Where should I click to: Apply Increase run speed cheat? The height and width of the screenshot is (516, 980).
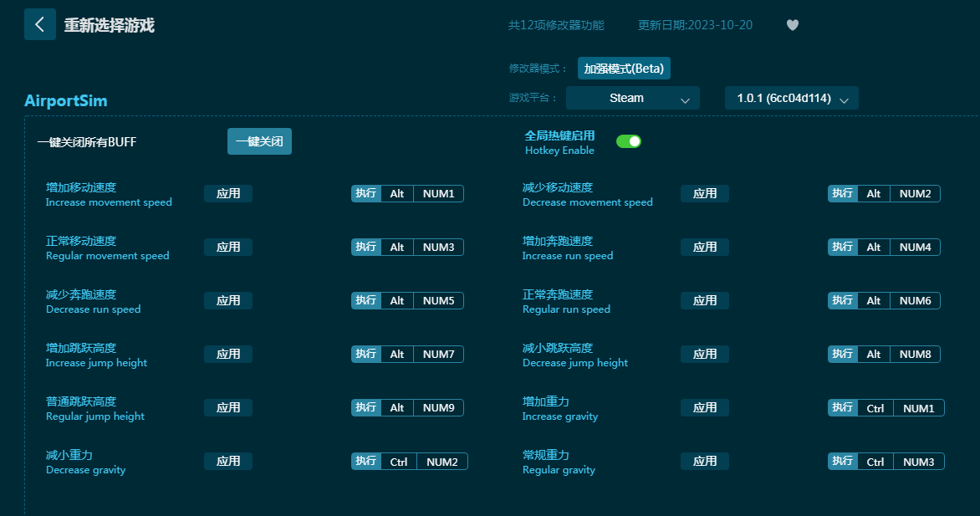coord(705,248)
